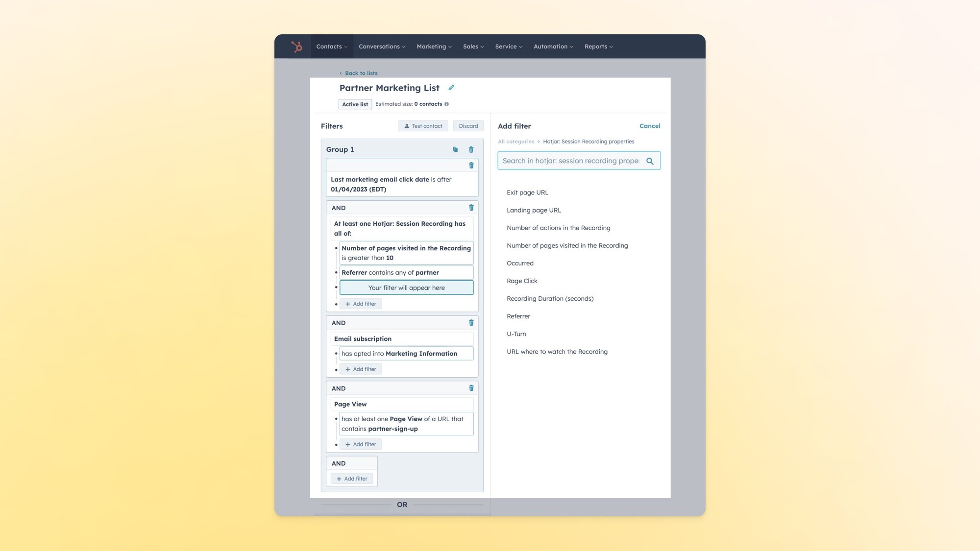
Task: Edit the Referrer contains partner filter
Action: pos(406,273)
